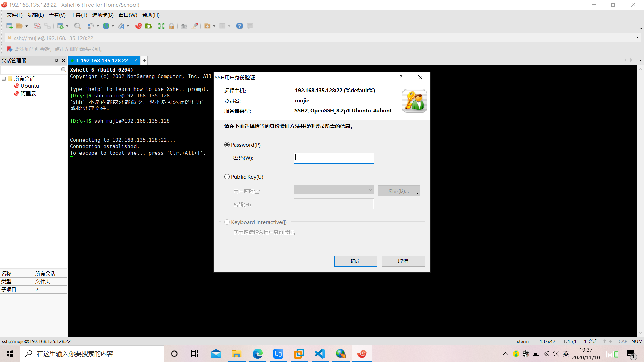Select Public Key authentication radio button
Screen dimensions: 644x362
(227, 177)
